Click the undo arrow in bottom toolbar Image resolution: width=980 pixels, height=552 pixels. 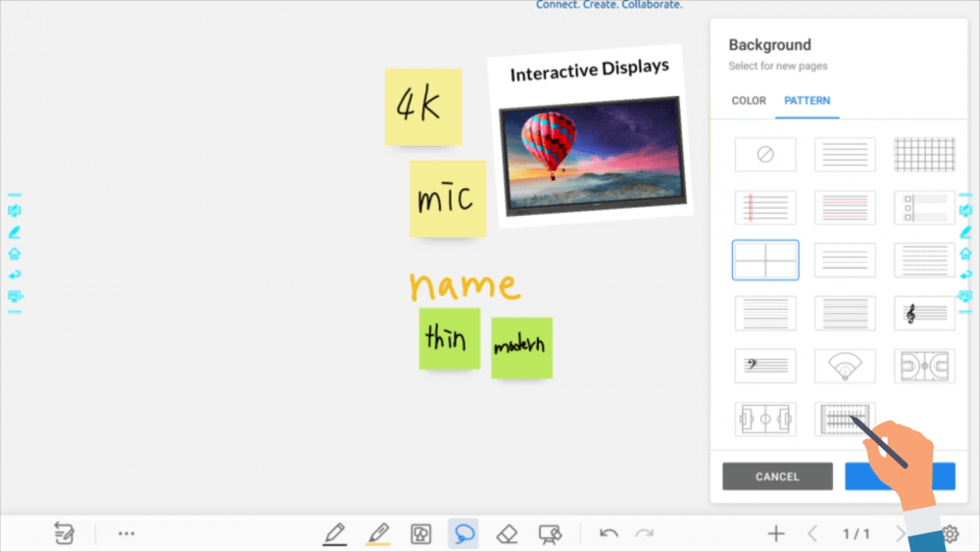pos(609,533)
